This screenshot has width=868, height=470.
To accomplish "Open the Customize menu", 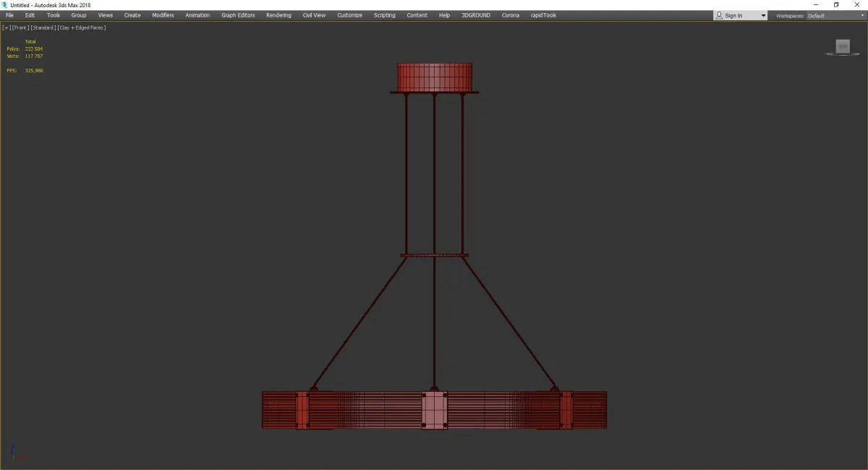I will (x=349, y=15).
